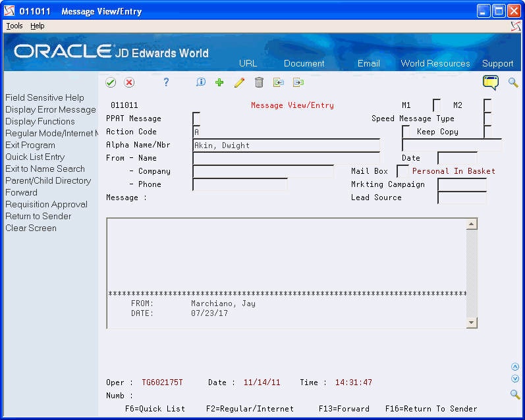
Task: Click the logo icon at the right of the menu bar
Action: [516, 26]
